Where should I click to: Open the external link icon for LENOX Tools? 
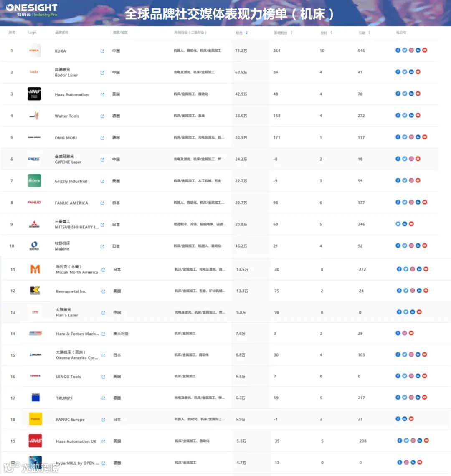pos(103,377)
